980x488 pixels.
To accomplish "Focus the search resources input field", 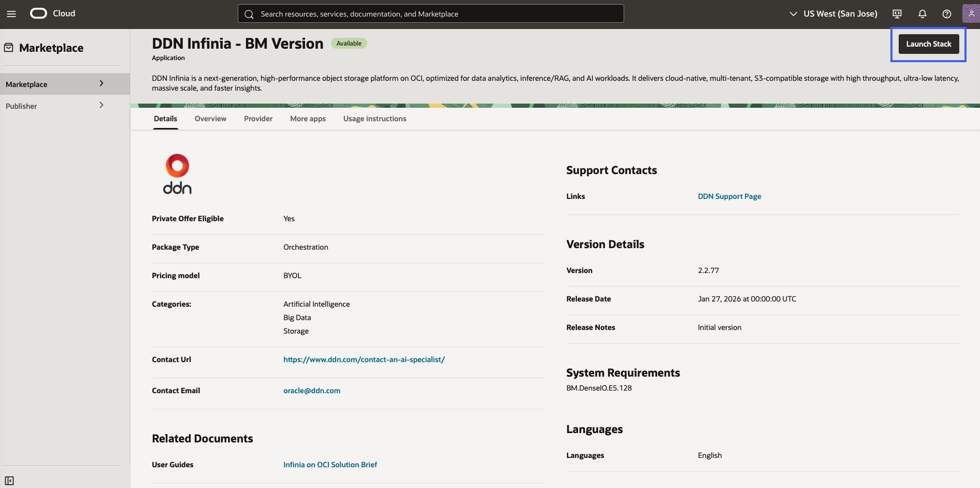I will pos(435,14).
